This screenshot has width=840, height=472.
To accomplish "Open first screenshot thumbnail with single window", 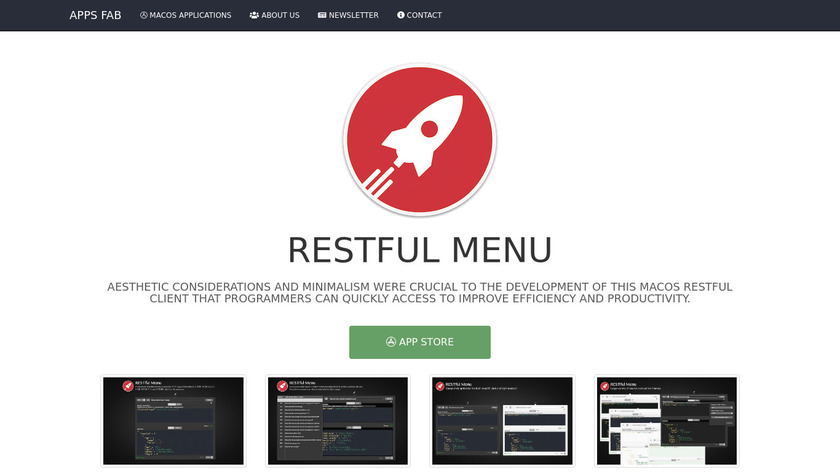I will [x=174, y=421].
